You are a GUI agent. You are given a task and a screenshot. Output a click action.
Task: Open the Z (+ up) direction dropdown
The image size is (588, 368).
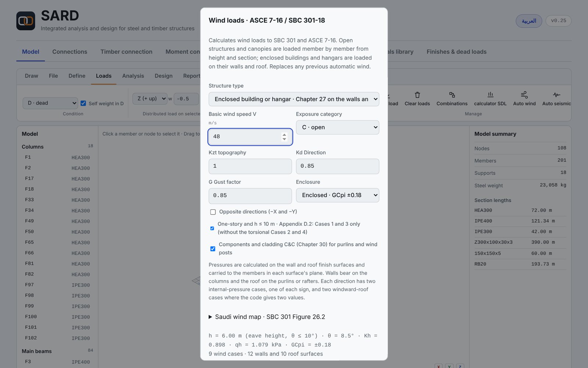(x=150, y=99)
